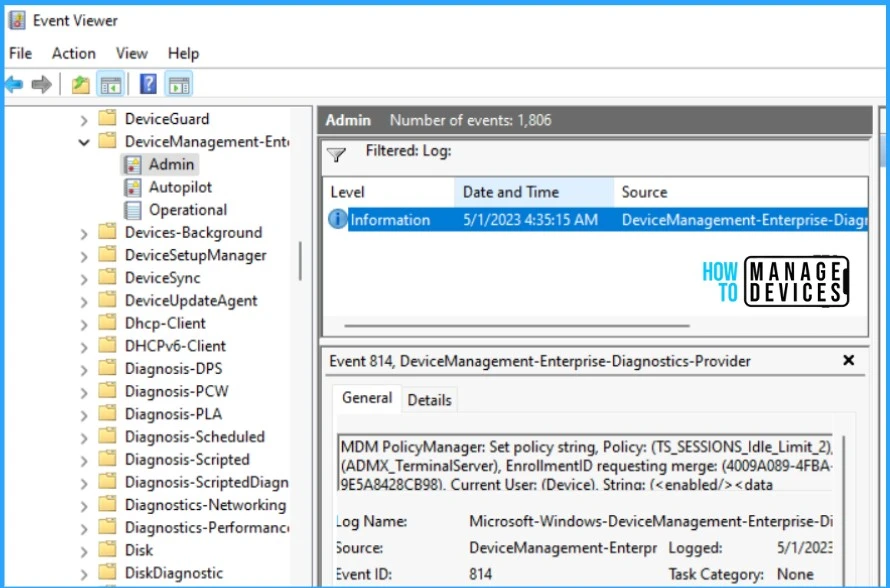
Task: Expand the DeviceGuard node
Action: pyautogui.click(x=84, y=120)
